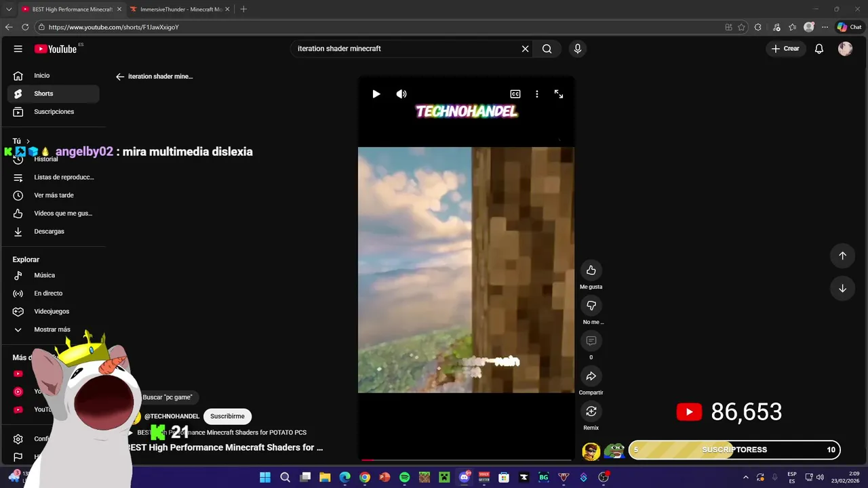Go to the YouTube home logo
This screenshot has width=868, height=488.
coord(56,49)
